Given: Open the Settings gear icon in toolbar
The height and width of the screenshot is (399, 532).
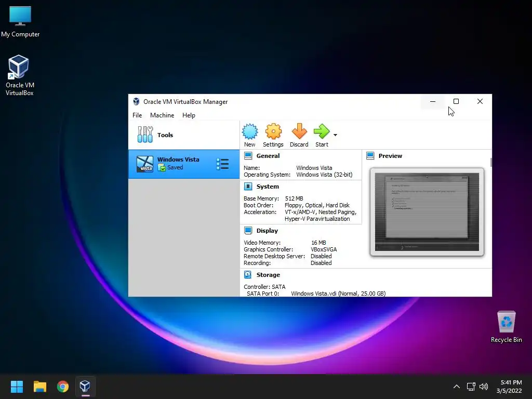Looking at the screenshot, I should pyautogui.click(x=273, y=131).
